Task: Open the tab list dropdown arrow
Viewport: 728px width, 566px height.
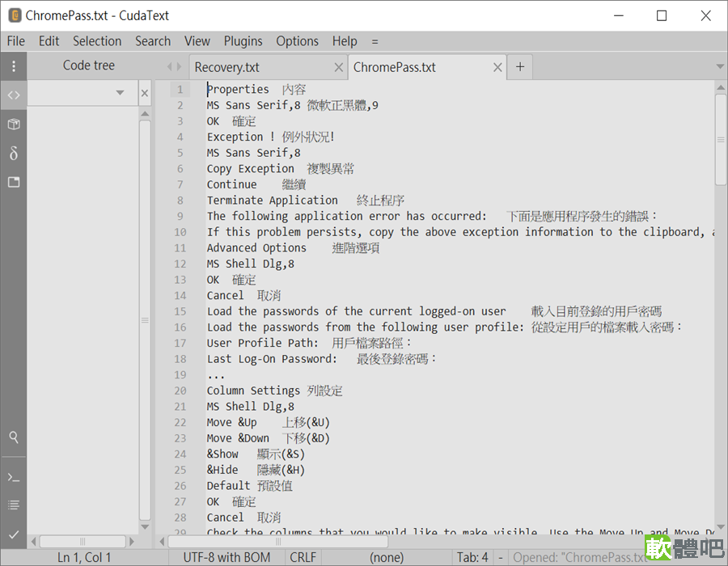Action: coord(720,67)
